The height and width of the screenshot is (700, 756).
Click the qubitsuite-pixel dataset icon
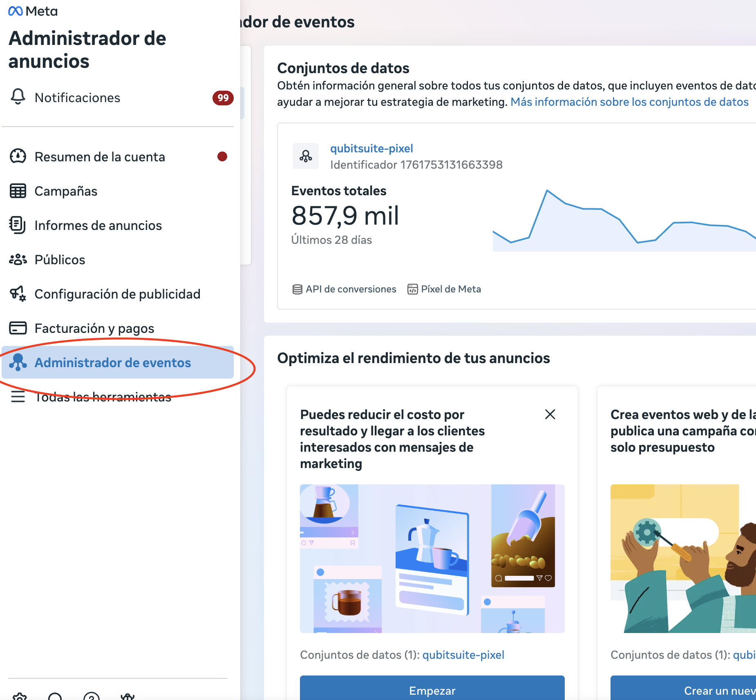coord(306,156)
